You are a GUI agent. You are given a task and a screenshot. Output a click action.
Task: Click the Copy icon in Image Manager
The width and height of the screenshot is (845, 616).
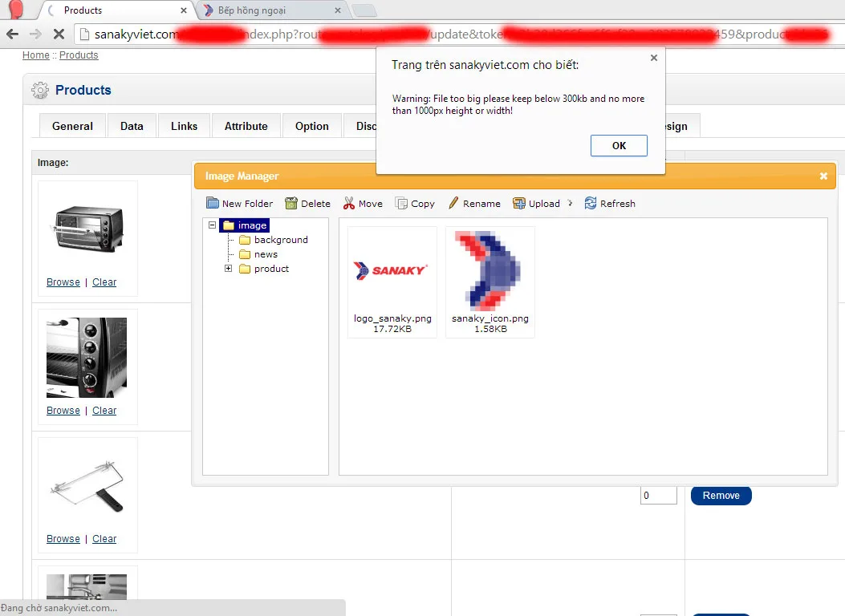(400, 203)
